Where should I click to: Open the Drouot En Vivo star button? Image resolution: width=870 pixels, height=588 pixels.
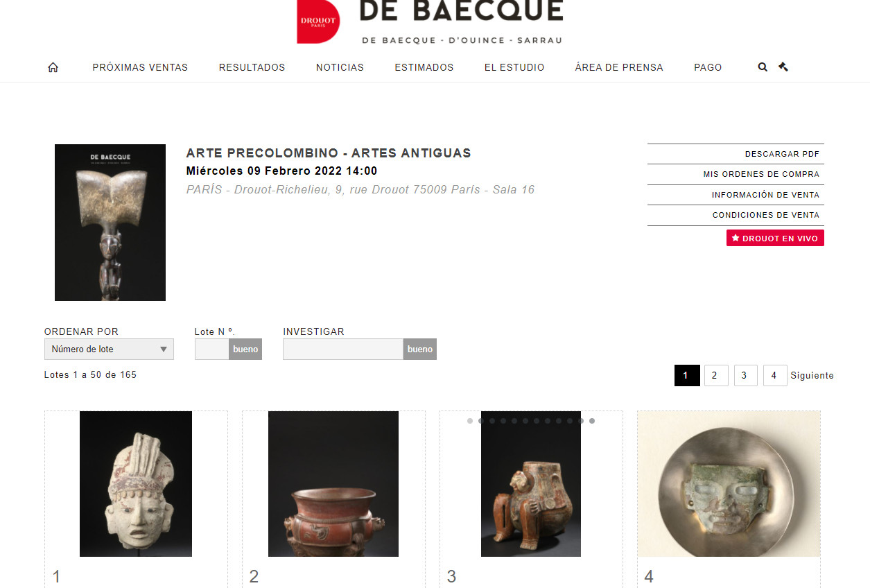pyautogui.click(x=775, y=238)
